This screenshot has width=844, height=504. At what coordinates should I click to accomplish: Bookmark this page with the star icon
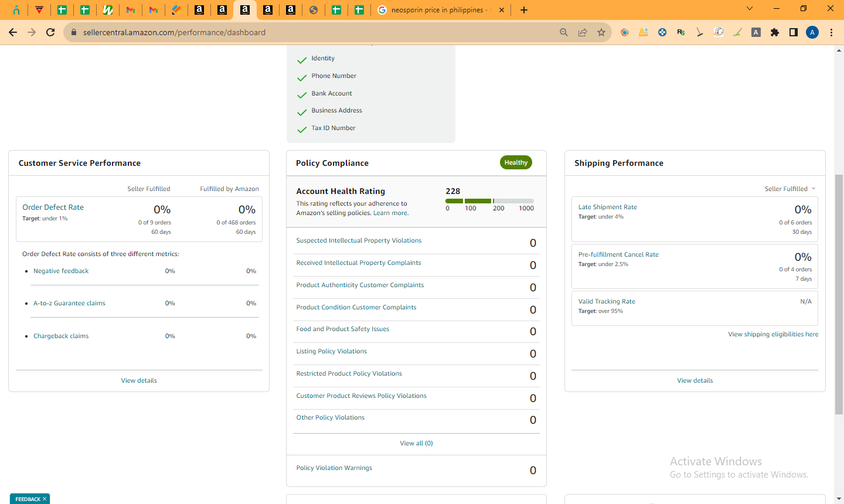(601, 32)
